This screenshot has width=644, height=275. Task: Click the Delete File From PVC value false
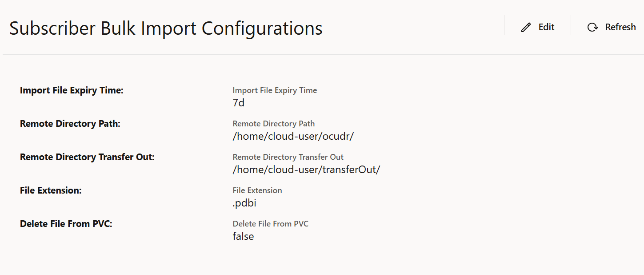243,236
